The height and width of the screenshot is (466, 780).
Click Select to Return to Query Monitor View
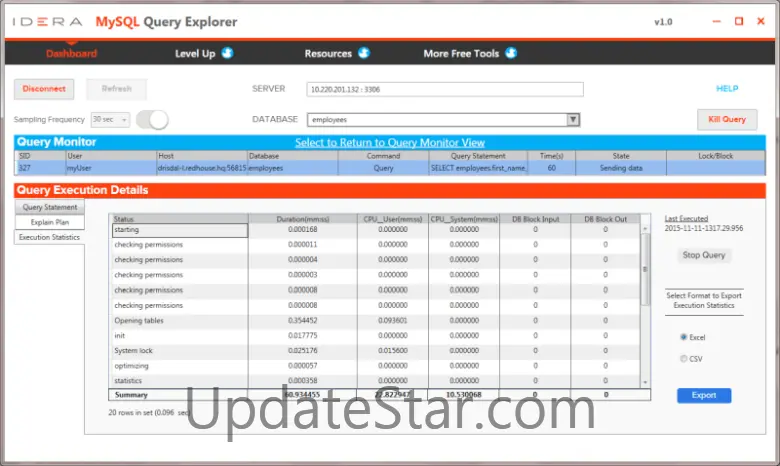(390, 143)
